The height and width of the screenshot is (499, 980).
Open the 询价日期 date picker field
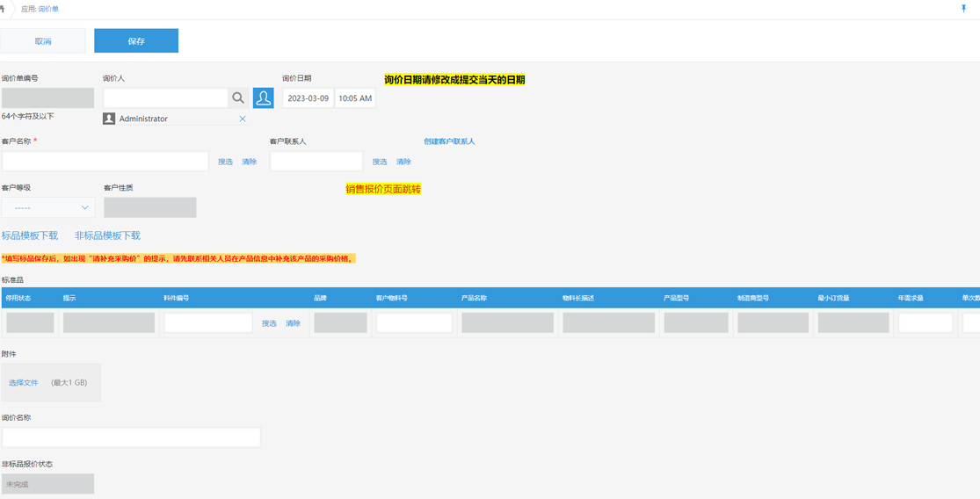308,98
